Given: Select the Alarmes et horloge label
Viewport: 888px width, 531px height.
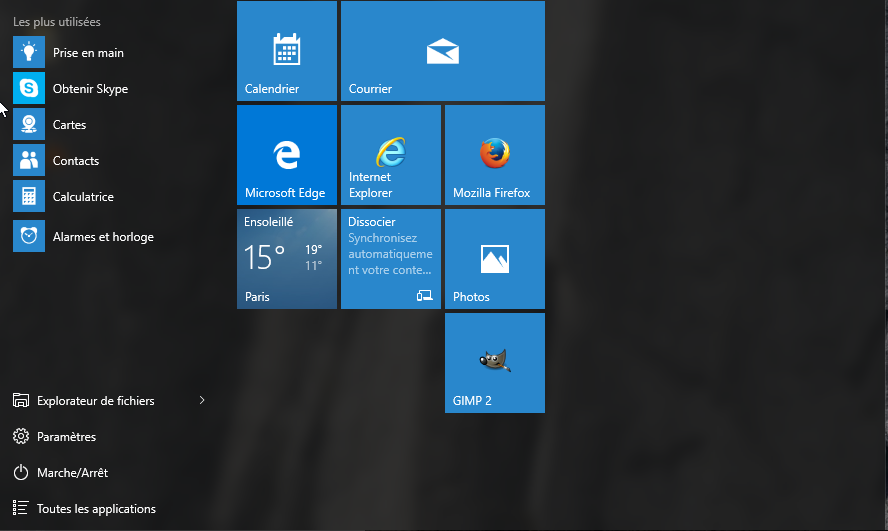Looking at the screenshot, I should (103, 237).
